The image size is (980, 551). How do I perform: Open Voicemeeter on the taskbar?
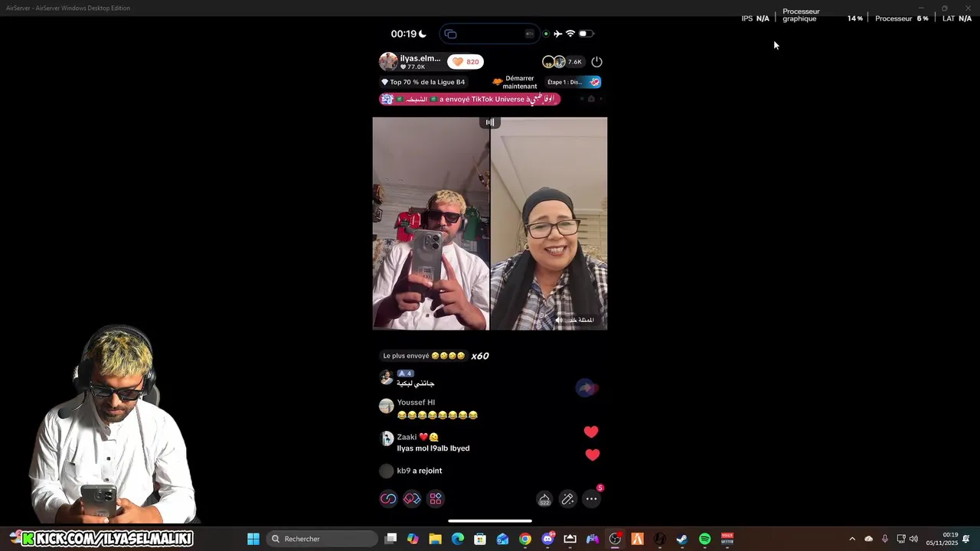[x=727, y=539]
